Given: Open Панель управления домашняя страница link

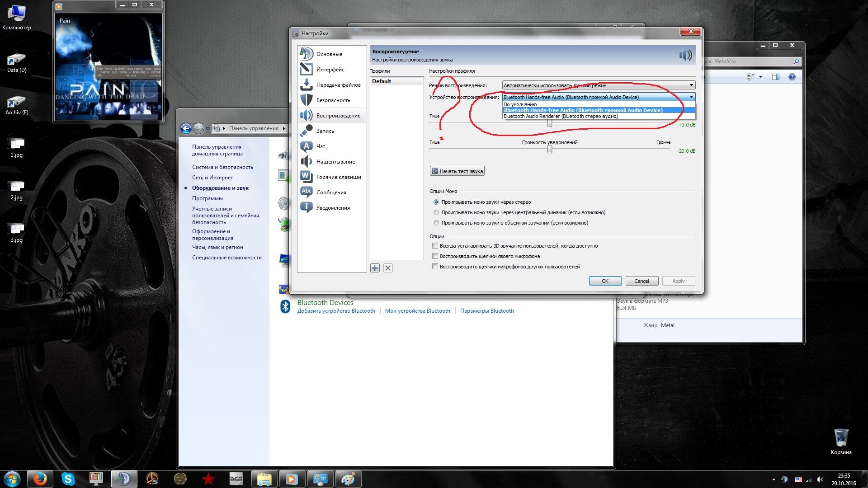Looking at the screenshot, I should coord(218,150).
